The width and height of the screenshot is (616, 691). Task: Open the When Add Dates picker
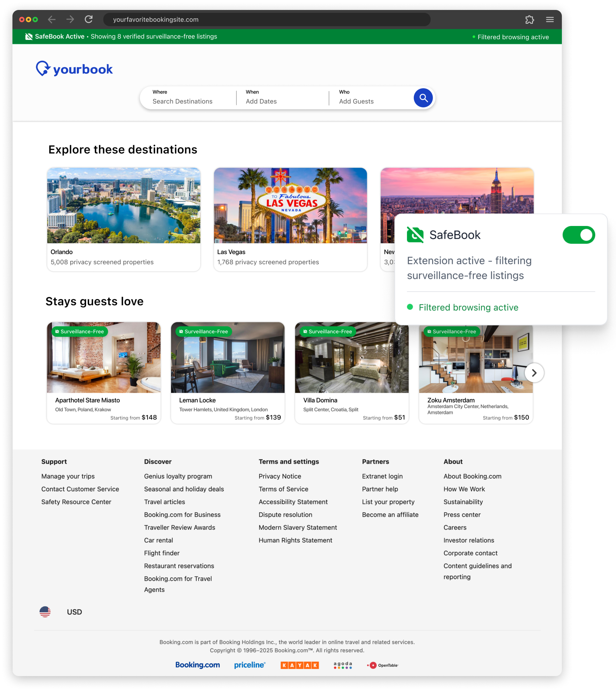[x=261, y=101]
